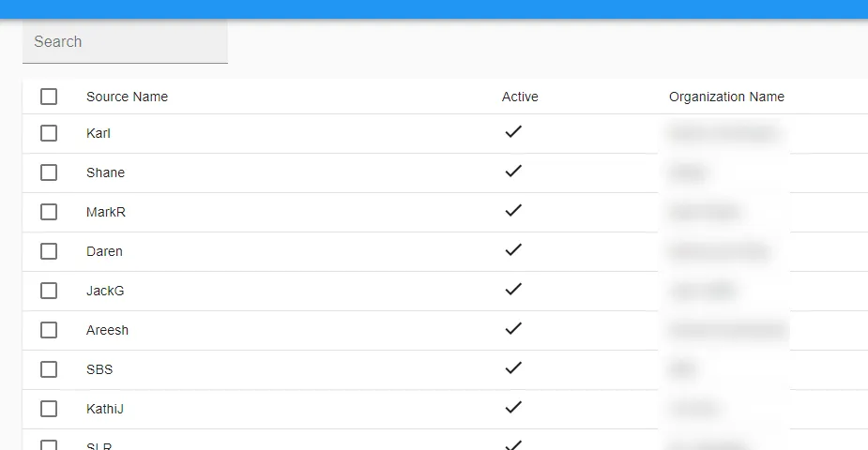Sort by the Active column header

pos(520,97)
